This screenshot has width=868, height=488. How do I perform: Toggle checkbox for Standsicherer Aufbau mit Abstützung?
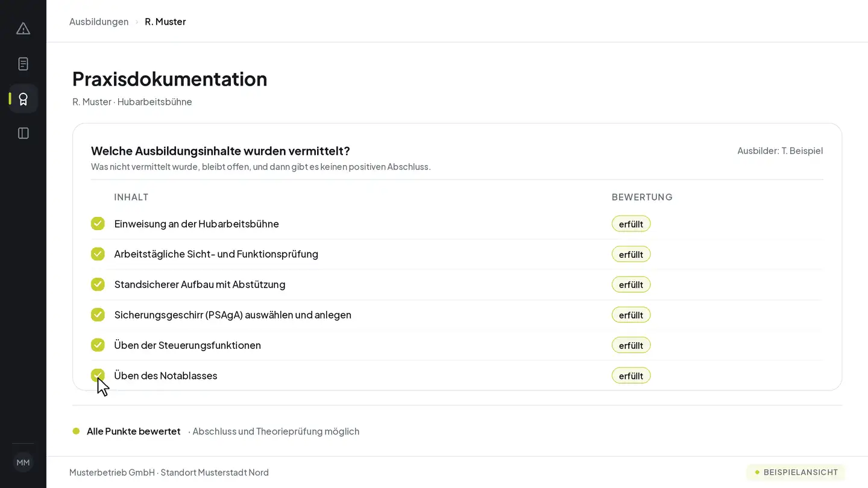pyautogui.click(x=98, y=284)
